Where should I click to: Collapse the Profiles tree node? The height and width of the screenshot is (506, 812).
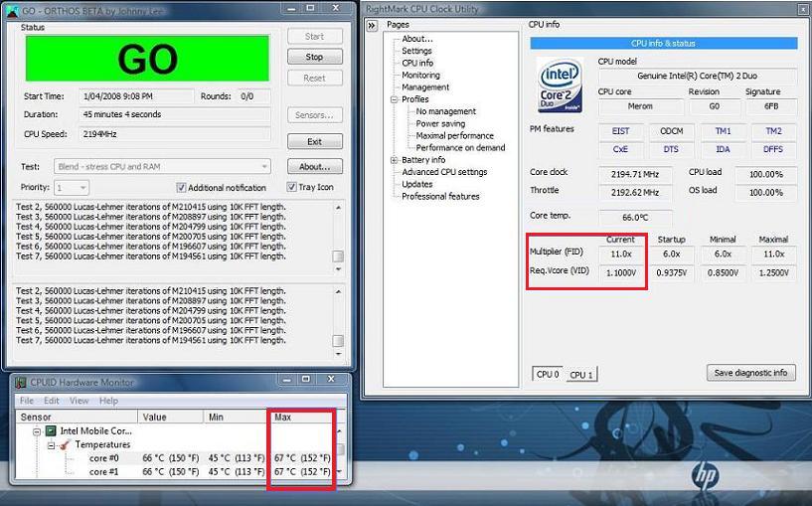click(x=395, y=99)
